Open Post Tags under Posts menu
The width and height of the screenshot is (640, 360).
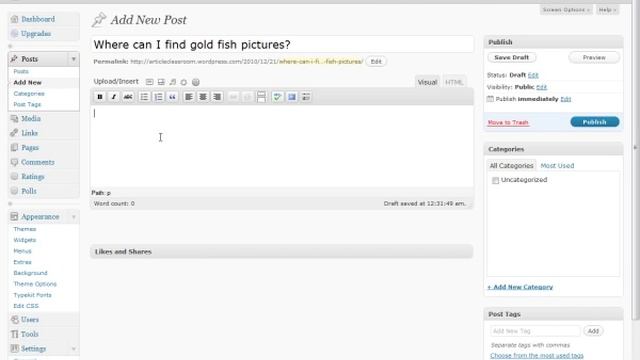pos(27,104)
